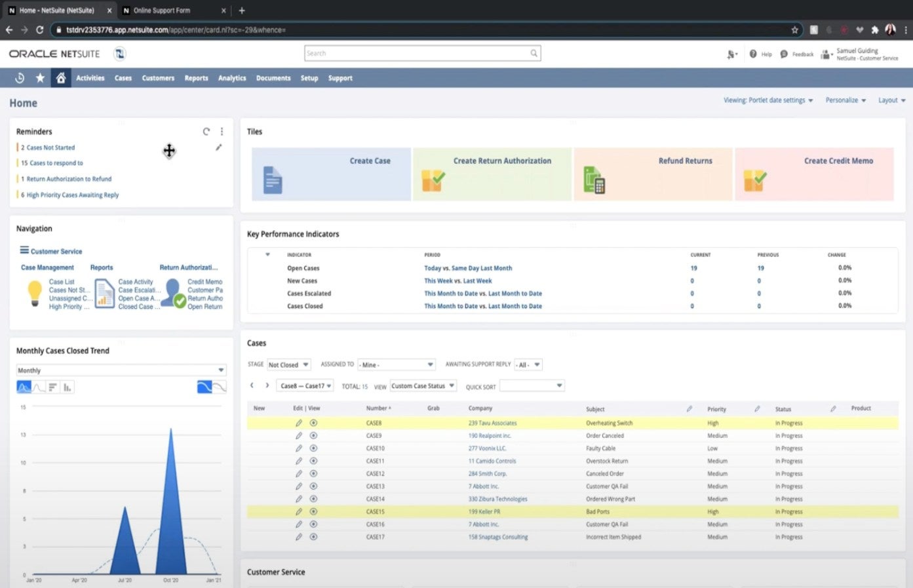Go to Home via house icon

coord(61,78)
